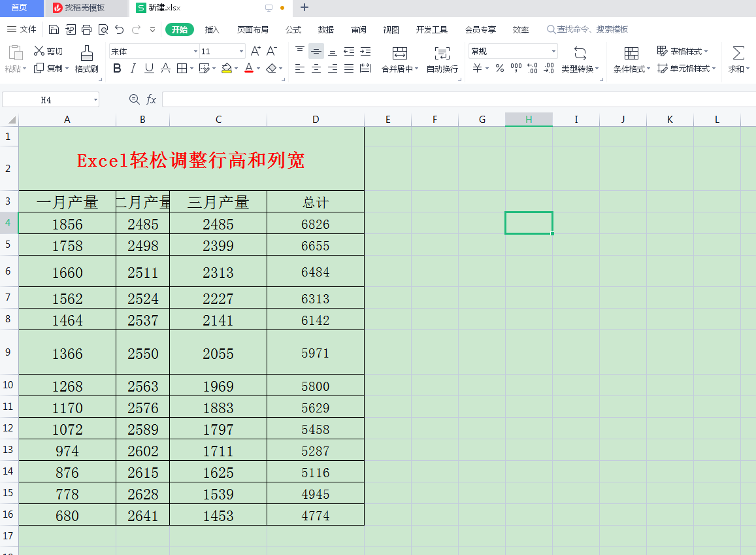
Task: Toggle Bold formatting
Action: 117,69
